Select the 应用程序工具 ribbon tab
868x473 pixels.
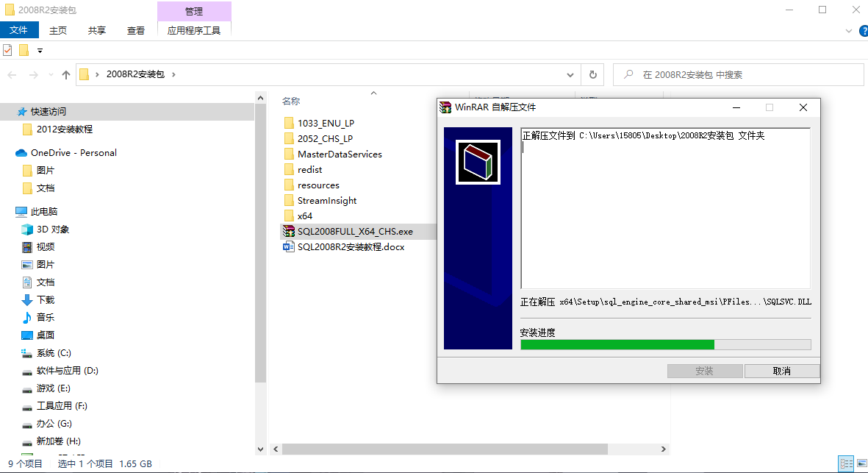point(194,30)
